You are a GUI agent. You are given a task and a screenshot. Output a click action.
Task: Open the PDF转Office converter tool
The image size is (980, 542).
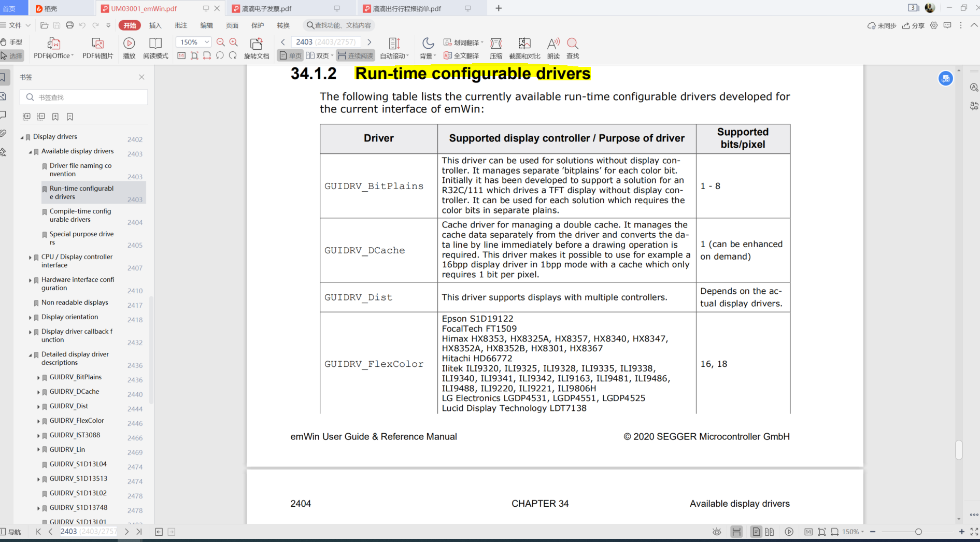pyautogui.click(x=53, y=48)
